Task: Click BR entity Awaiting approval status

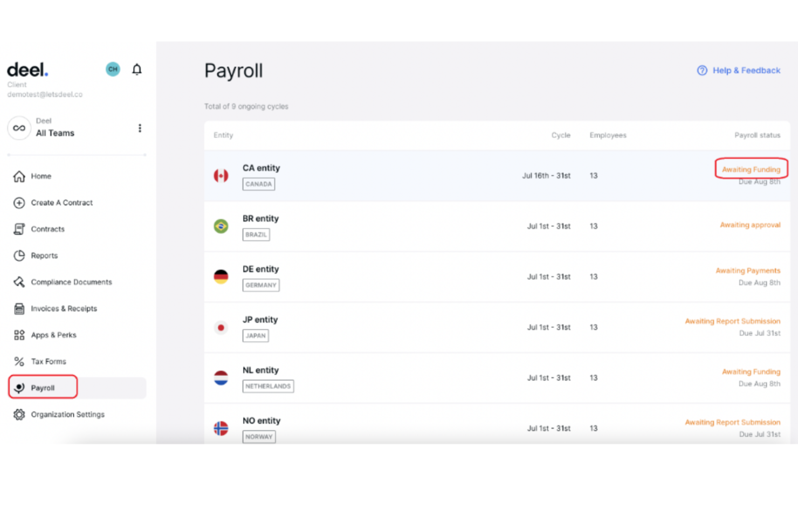Action: tap(750, 225)
